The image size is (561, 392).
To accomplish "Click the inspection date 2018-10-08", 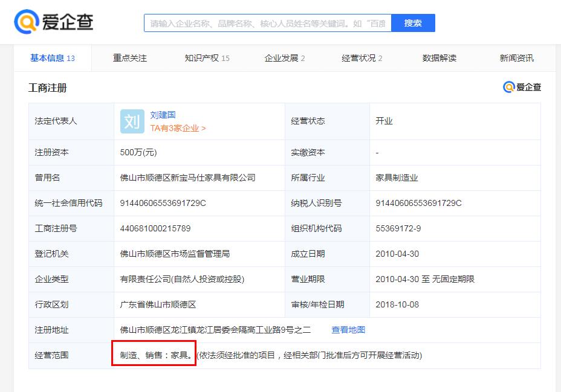I will pyautogui.click(x=397, y=304).
